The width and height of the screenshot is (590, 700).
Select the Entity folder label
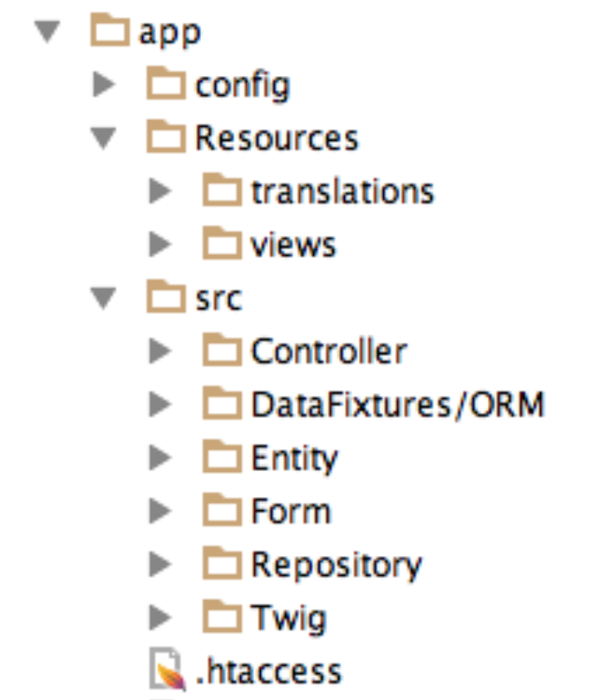293,458
